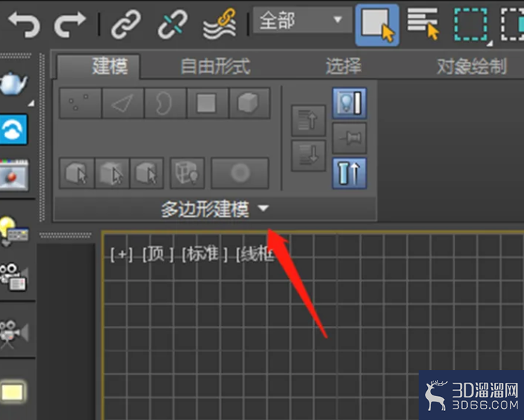This screenshot has height=420, width=524.
Task: Switch to the 建模 ribbon tab
Action: [x=98, y=66]
